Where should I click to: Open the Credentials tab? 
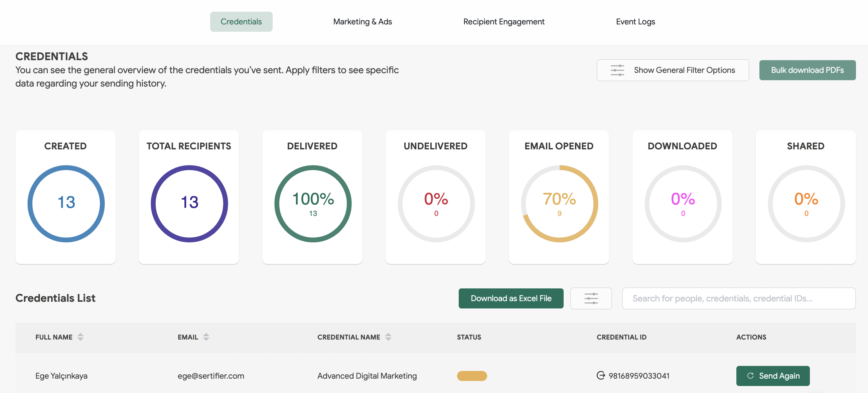[241, 22]
